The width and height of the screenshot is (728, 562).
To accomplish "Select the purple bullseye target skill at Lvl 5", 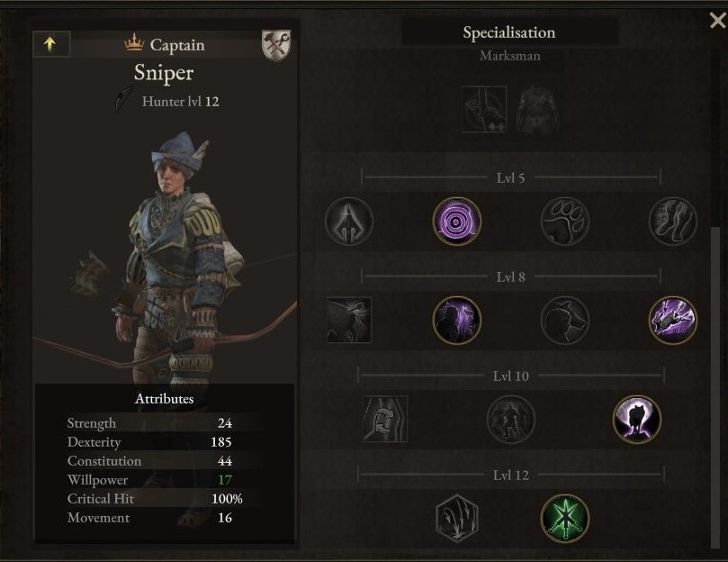I will pyautogui.click(x=457, y=222).
